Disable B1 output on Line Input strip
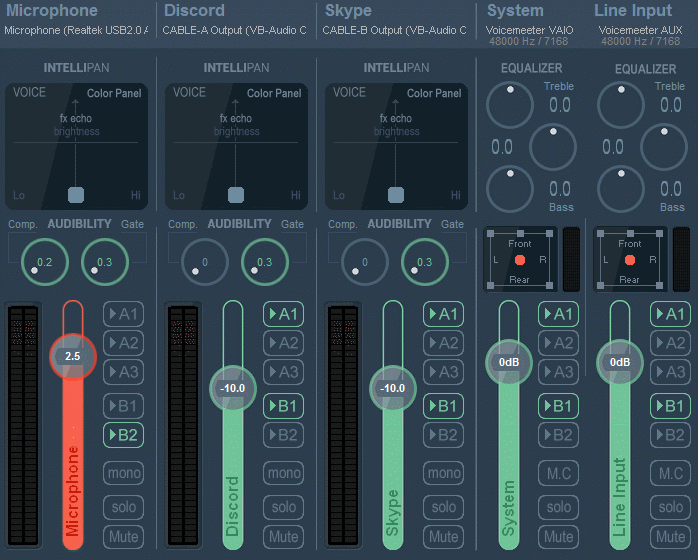698x560 pixels. tap(670, 406)
